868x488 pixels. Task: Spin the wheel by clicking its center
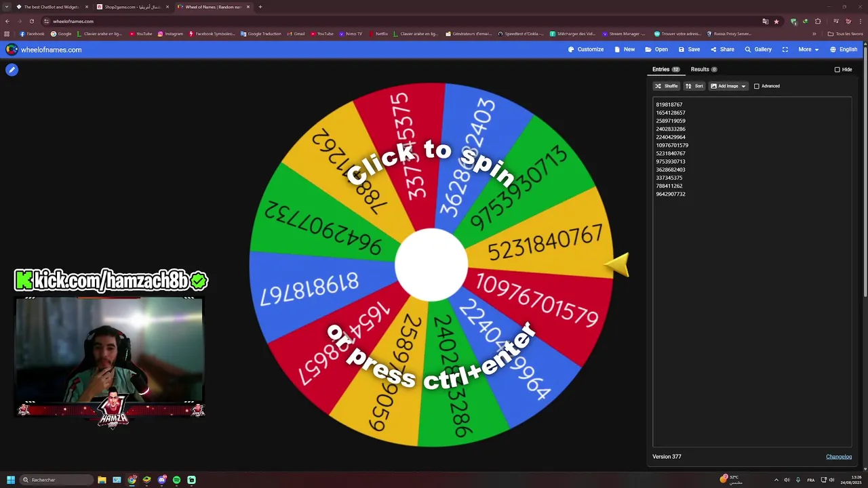[431, 265]
